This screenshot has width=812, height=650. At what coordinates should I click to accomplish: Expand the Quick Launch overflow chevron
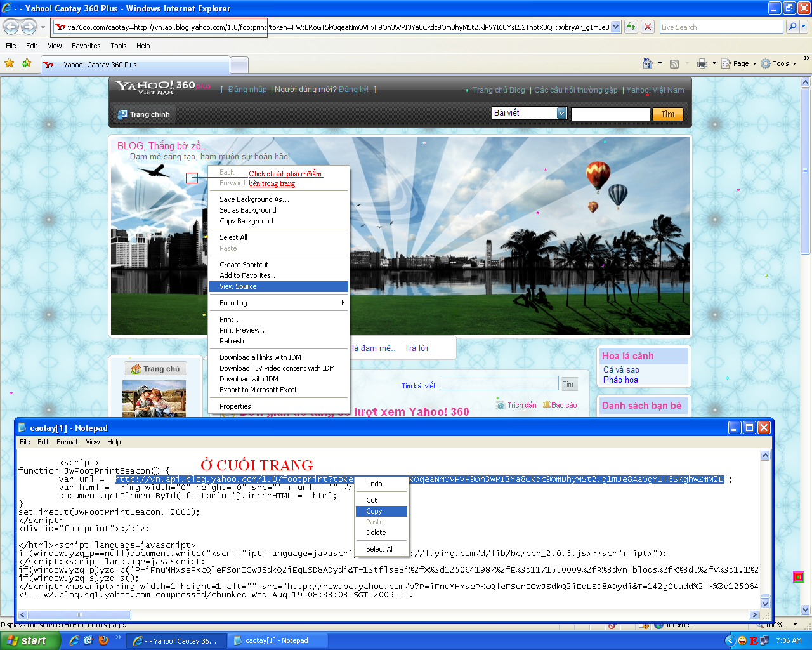118,639
